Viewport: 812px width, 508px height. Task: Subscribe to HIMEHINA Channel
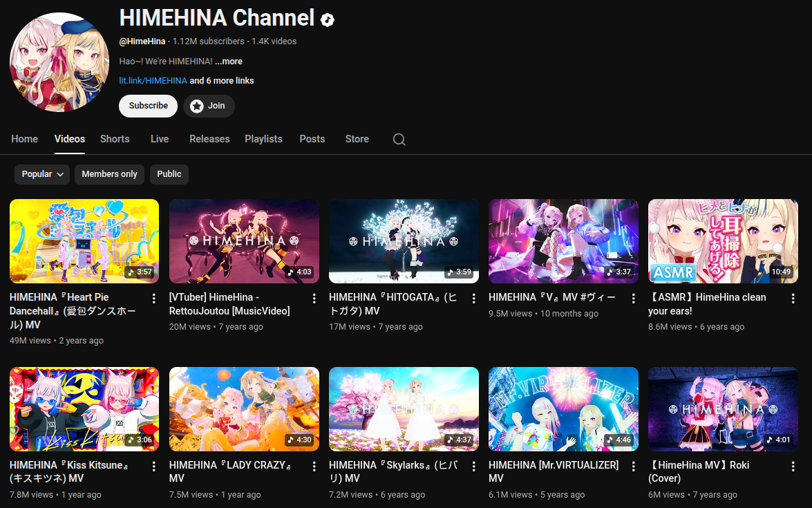click(148, 106)
